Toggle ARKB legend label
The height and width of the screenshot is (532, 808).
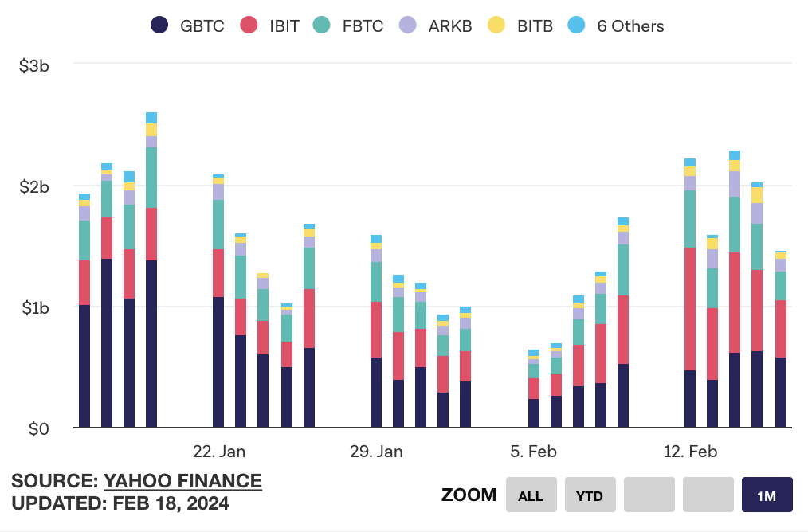coord(450,25)
